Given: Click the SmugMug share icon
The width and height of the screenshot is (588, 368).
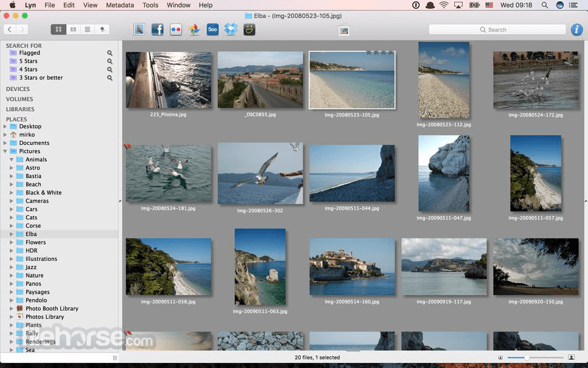Looking at the screenshot, I should pyautogui.click(x=249, y=29).
